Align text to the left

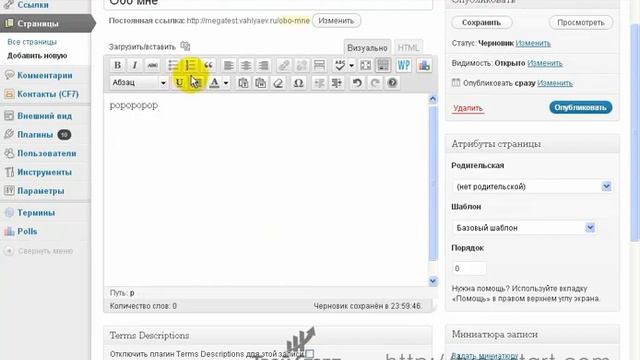[x=229, y=65]
